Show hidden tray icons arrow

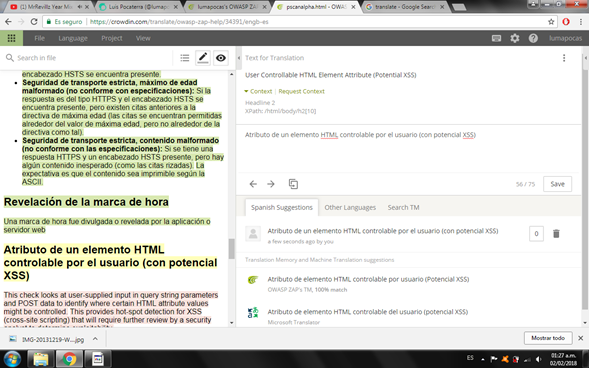(483, 359)
